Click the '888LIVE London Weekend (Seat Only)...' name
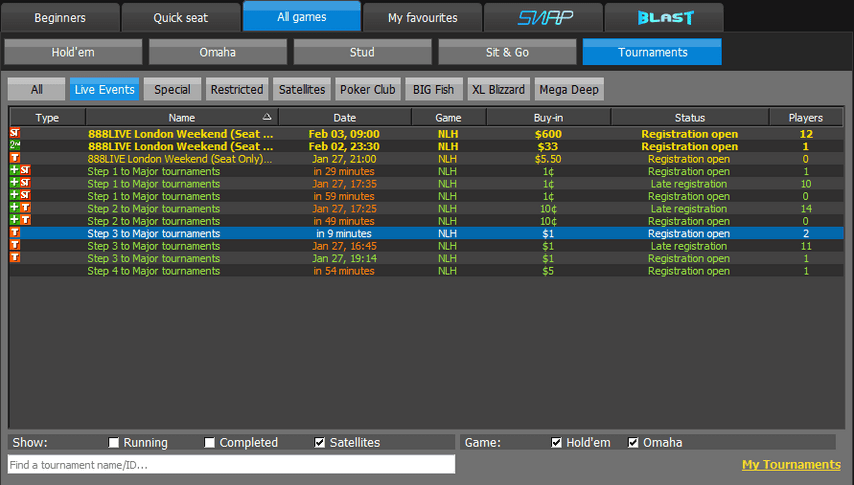 pos(180,159)
